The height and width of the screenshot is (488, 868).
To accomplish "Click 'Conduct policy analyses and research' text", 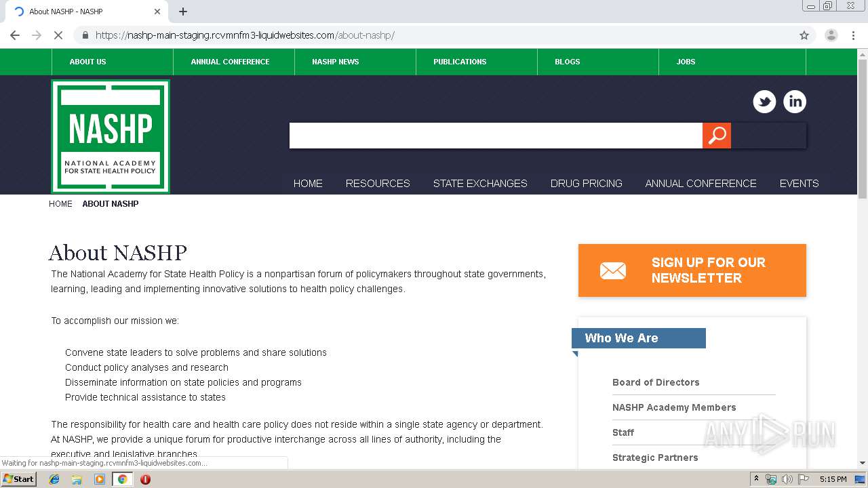I will click(146, 367).
